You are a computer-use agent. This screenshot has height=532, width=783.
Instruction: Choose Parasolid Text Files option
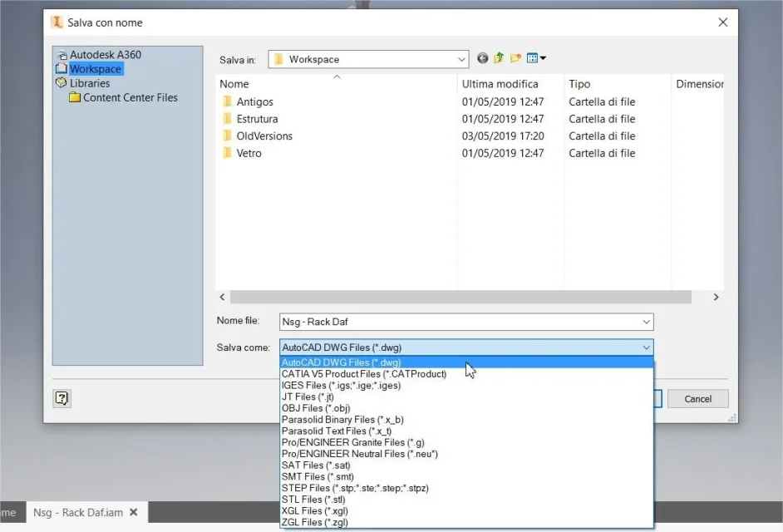click(x=466, y=431)
